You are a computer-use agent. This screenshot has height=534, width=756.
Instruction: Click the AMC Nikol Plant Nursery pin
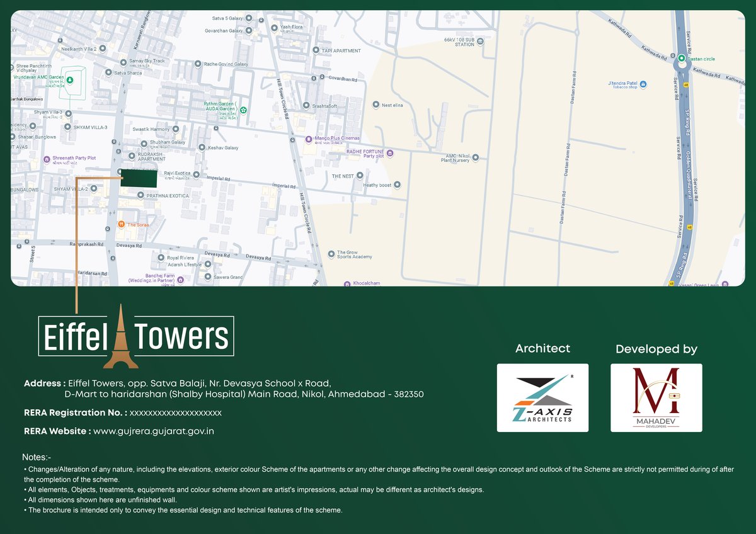tap(476, 158)
